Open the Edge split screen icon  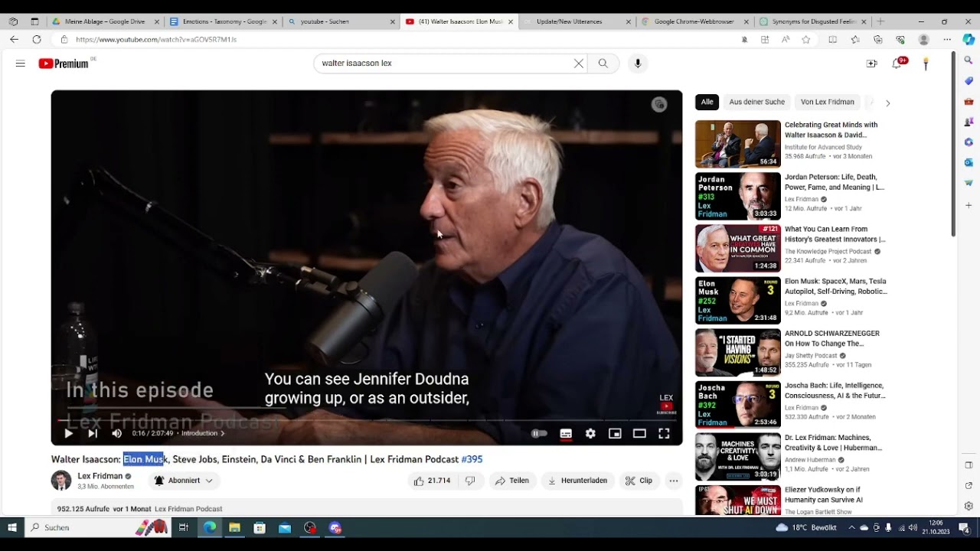835,39
